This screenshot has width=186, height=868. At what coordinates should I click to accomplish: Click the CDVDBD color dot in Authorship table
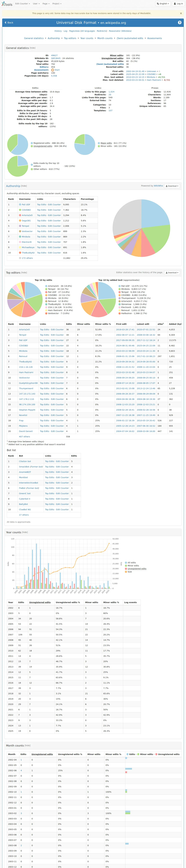pos(20,210)
